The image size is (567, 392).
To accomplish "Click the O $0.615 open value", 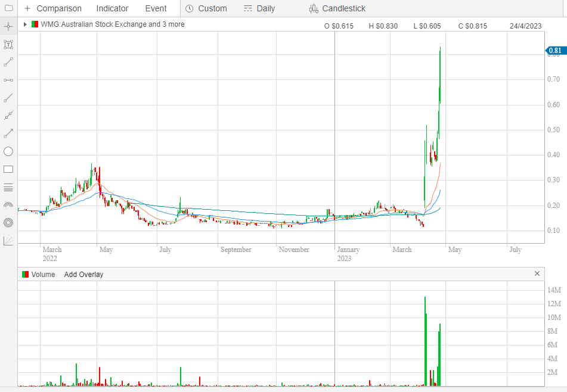I will point(339,26).
